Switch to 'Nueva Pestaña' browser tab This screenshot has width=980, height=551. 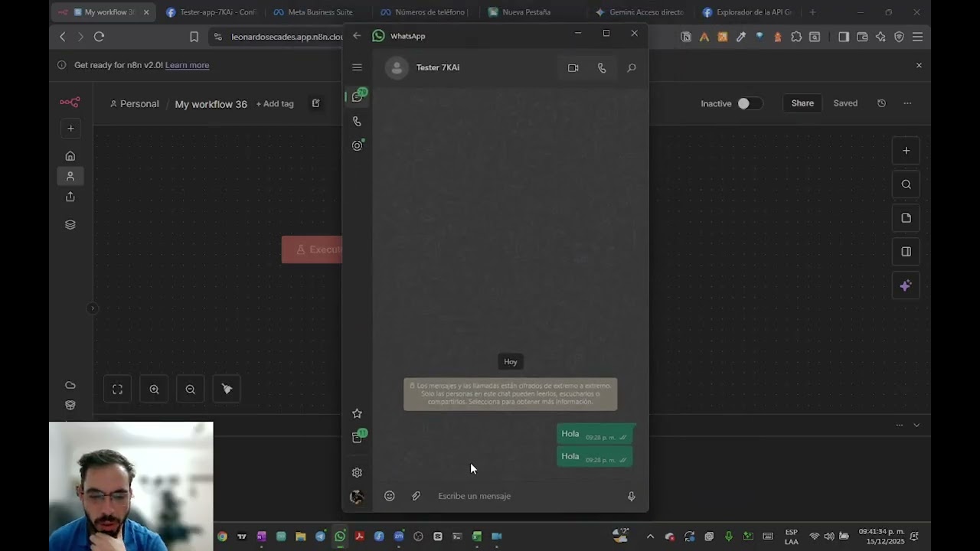(x=527, y=12)
